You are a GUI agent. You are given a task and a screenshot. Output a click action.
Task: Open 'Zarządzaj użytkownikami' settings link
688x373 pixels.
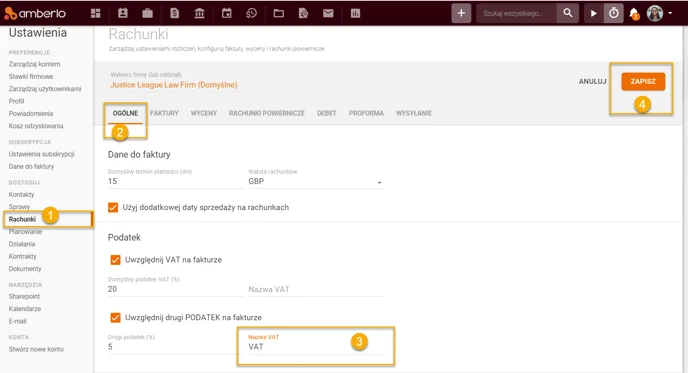pyautogui.click(x=45, y=89)
